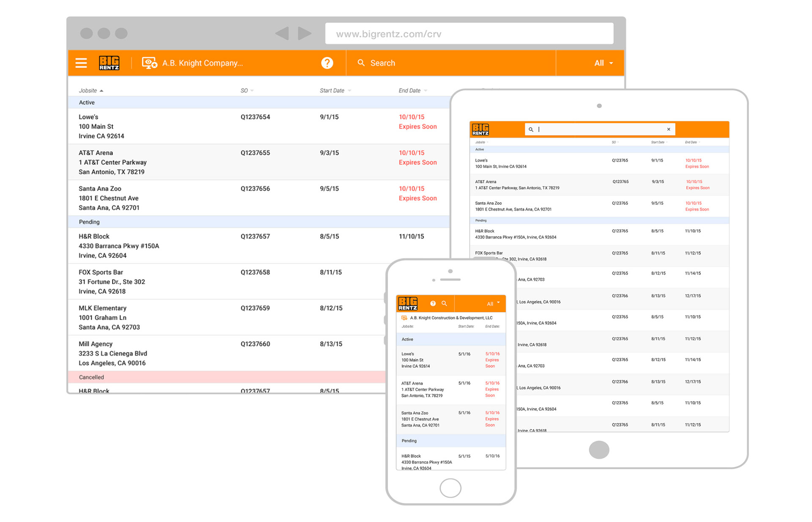Click the phone Pending group header
Image resolution: width=812 pixels, height=522 pixels.
pos(451,441)
